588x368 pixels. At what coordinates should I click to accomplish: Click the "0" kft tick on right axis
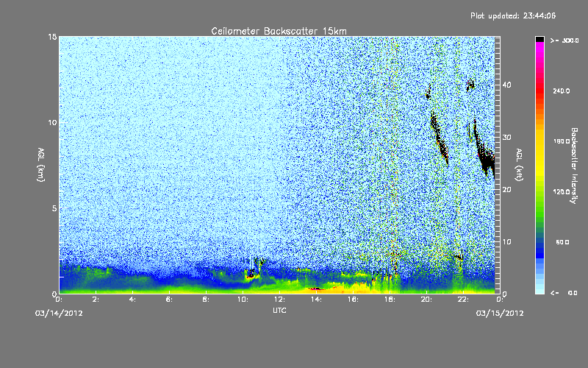(x=505, y=294)
